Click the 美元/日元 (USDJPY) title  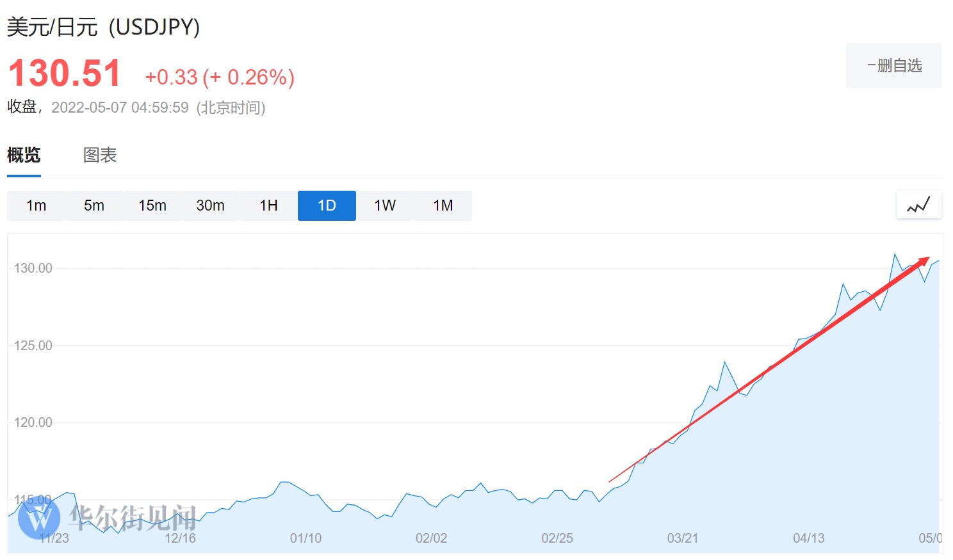(x=103, y=27)
